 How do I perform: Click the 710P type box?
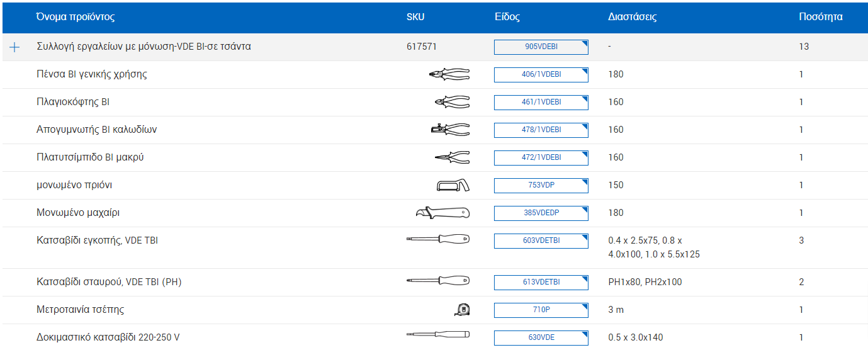click(x=541, y=310)
